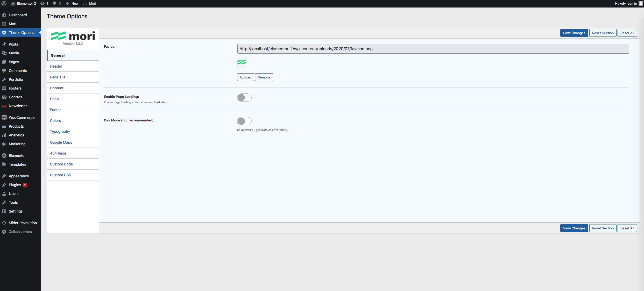Click the WooCommerce icon in sidebar
This screenshot has width=644, height=291.
click(x=4, y=118)
